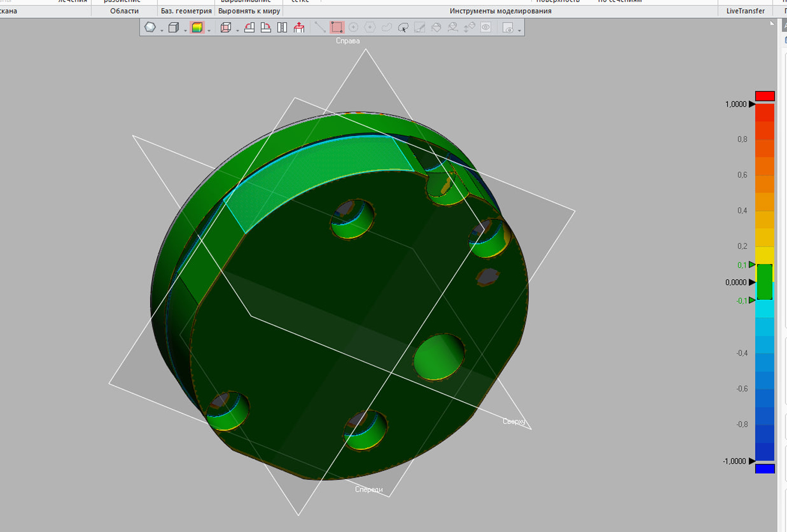Click the depth bucket selection icon

click(470, 27)
